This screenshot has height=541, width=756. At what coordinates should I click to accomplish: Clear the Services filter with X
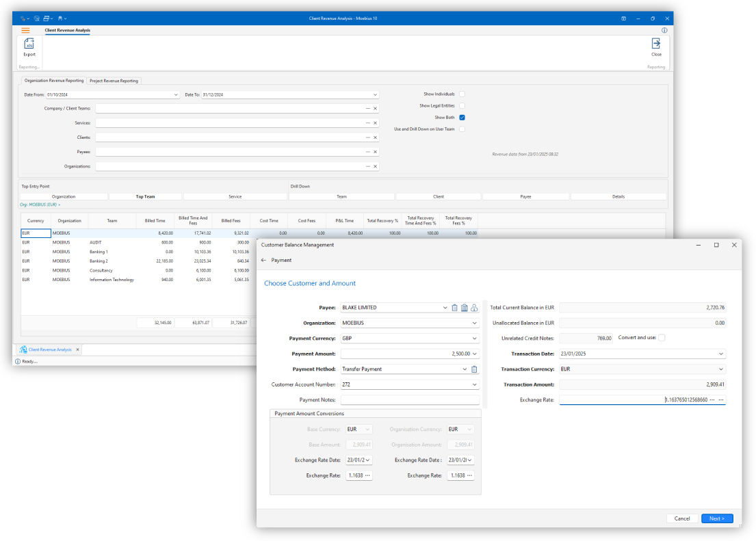point(375,123)
